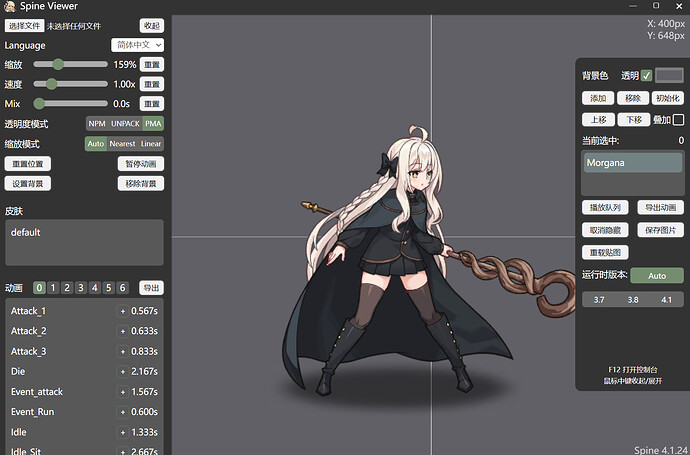Collapse the left panel with 收起
690x455 pixels.
[152, 26]
